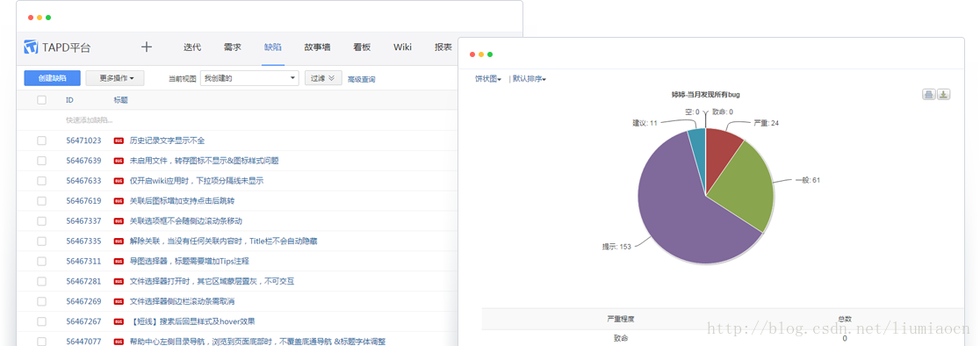Switch to the 看板 tab
This screenshot has height=346, width=980.
click(x=362, y=47)
